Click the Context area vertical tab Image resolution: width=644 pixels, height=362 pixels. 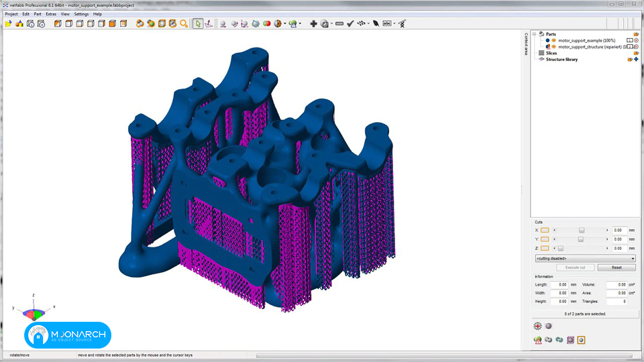point(526,44)
